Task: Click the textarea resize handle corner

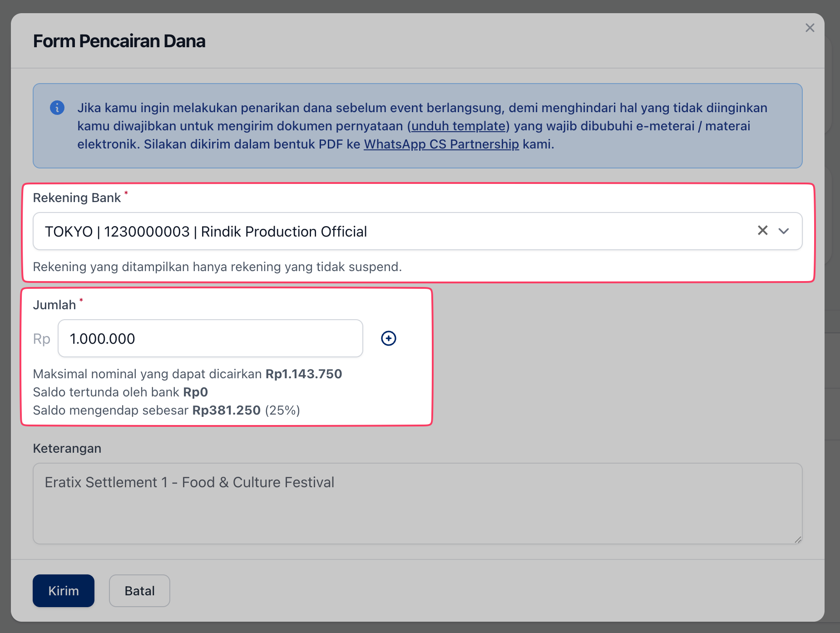Action: (x=798, y=539)
